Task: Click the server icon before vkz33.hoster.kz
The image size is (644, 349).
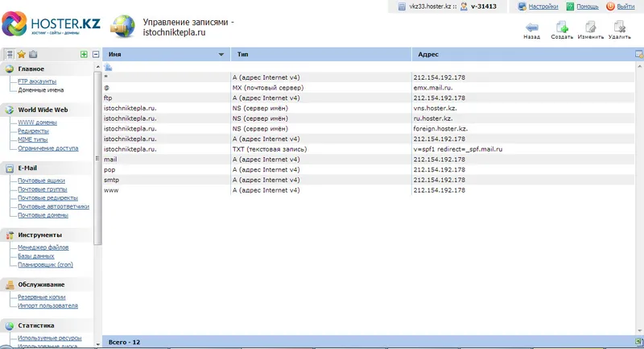Action: pos(402,6)
